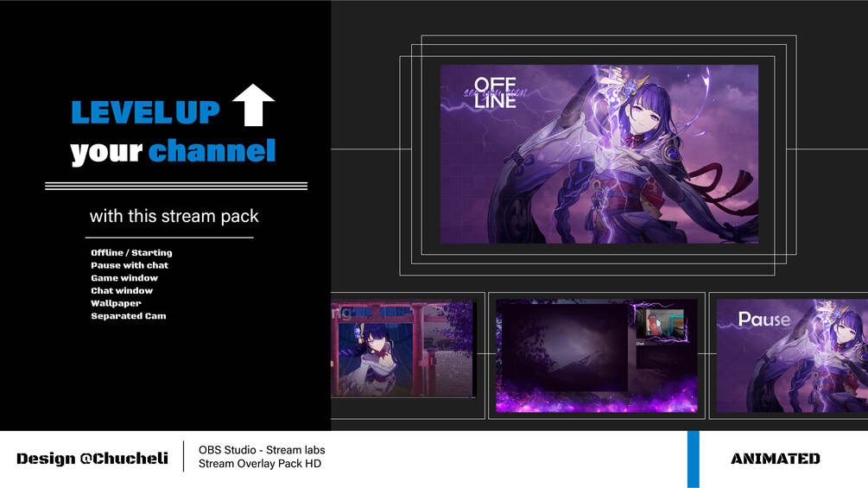
Task: Select the "Wallpaper" list item
Action: [116, 304]
